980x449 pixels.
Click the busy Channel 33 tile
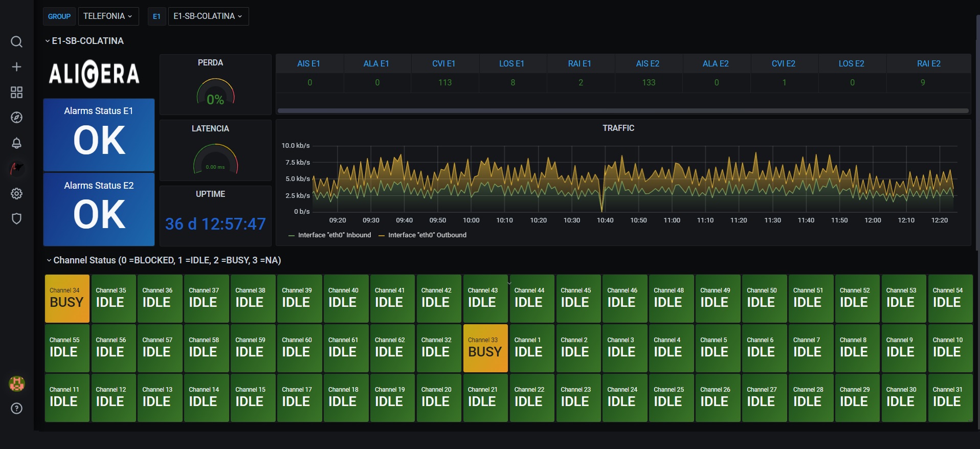(x=485, y=348)
